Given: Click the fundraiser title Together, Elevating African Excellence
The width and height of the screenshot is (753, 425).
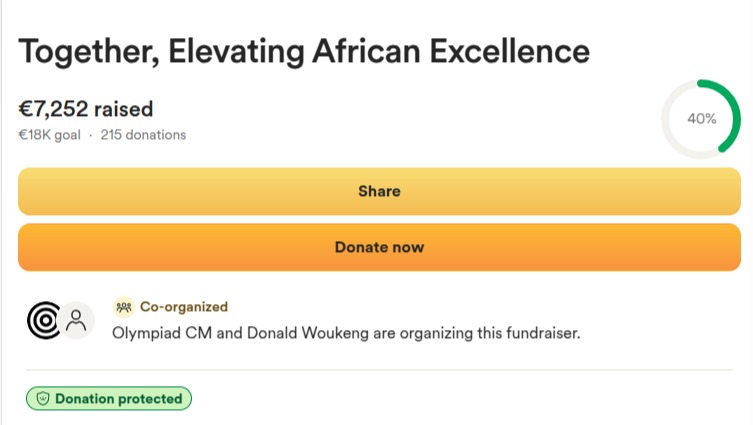Looking at the screenshot, I should point(304,51).
